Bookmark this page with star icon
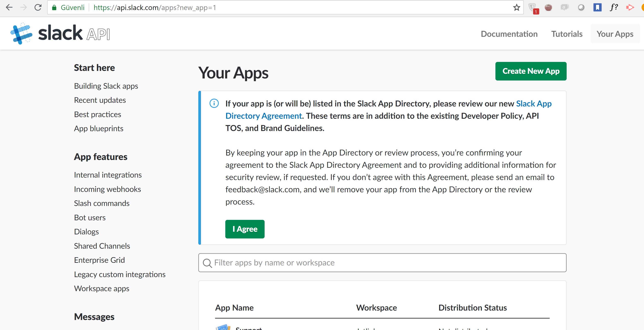 (517, 8)
